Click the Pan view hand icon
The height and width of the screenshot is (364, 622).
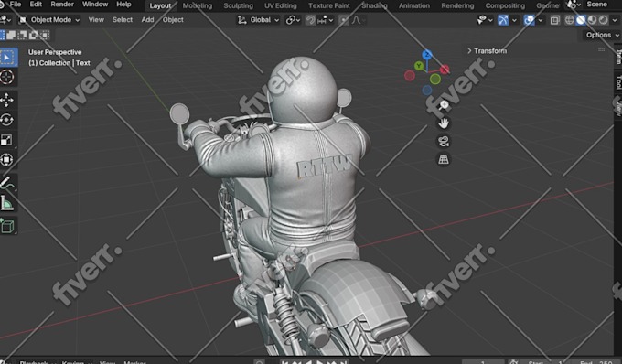tap(444, 123)
